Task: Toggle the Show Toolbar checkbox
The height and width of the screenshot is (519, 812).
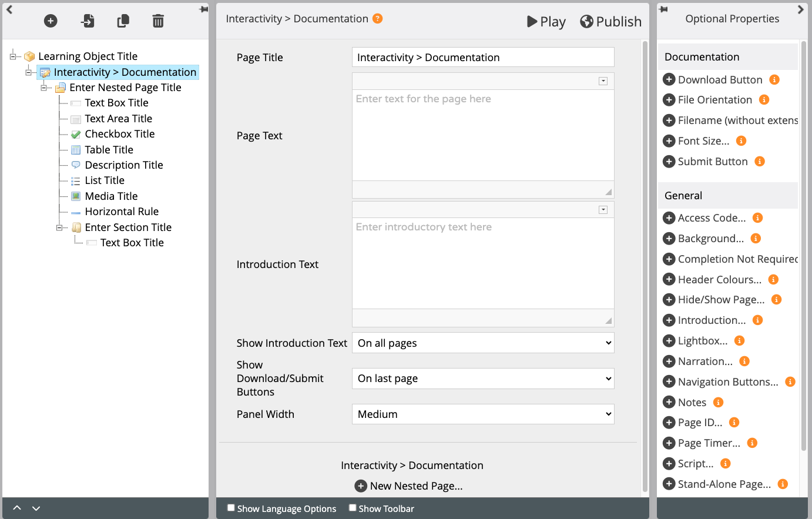Action: coord(353,508)
